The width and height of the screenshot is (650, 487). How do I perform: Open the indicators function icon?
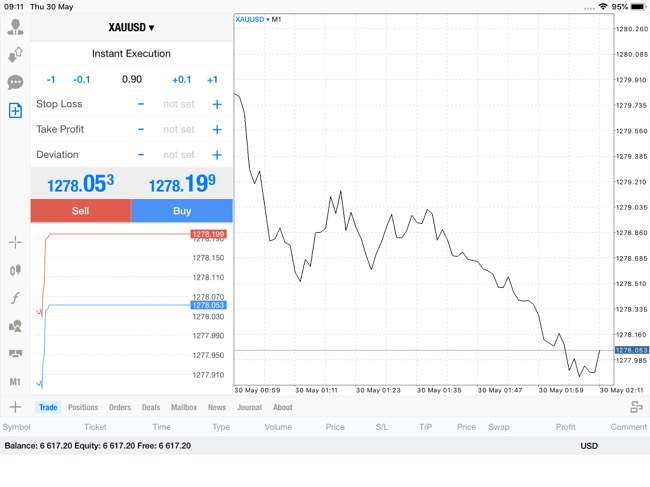click(x=15, y=298)
